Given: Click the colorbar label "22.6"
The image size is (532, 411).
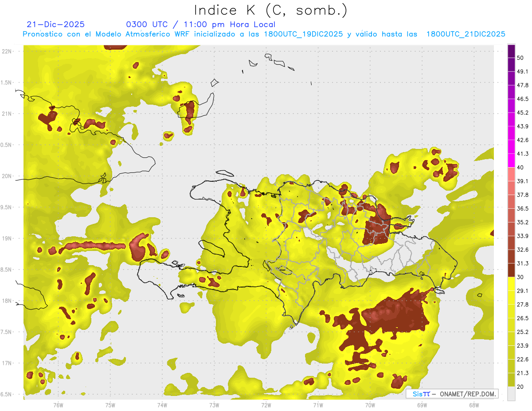Looking at the screenshot, I should tap(523, 360).
